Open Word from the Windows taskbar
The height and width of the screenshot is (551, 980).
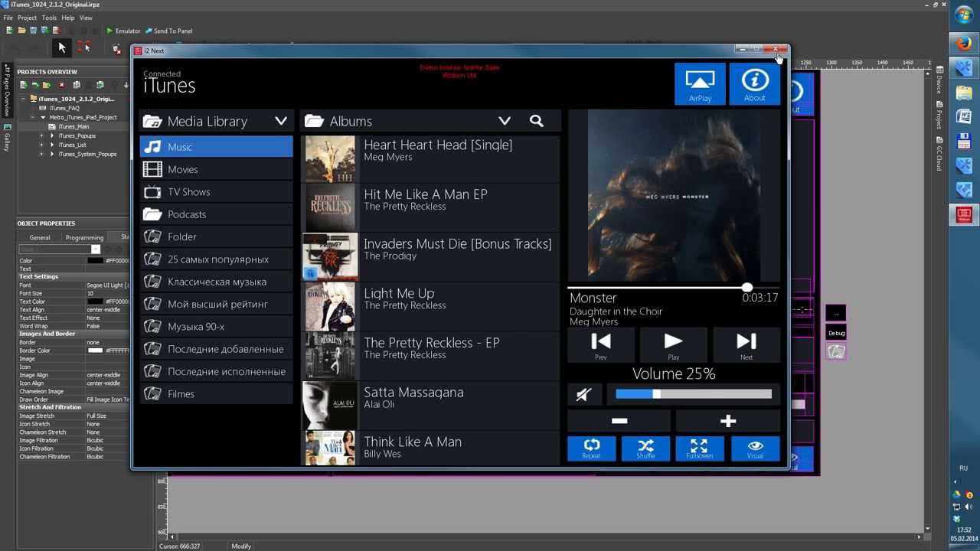964,117
